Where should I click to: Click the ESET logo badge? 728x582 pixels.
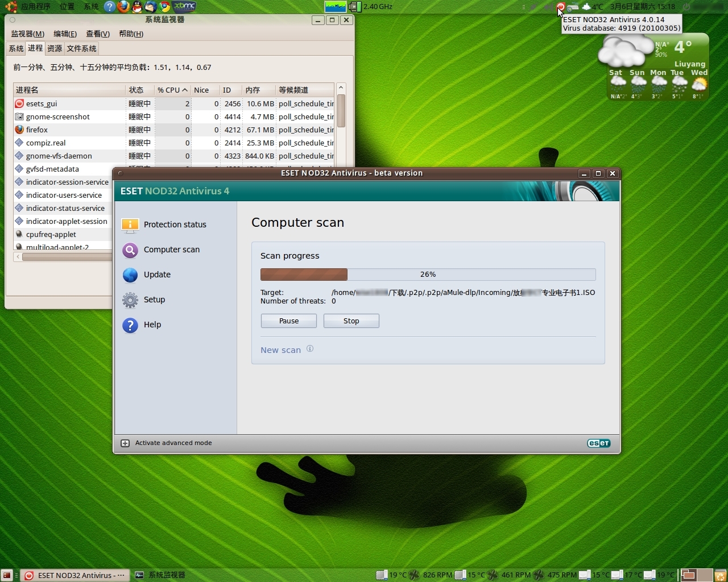[599, 443]
